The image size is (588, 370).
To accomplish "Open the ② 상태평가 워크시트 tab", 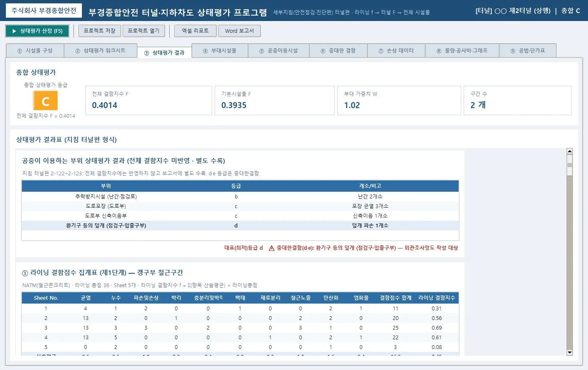I will point(100,50).
